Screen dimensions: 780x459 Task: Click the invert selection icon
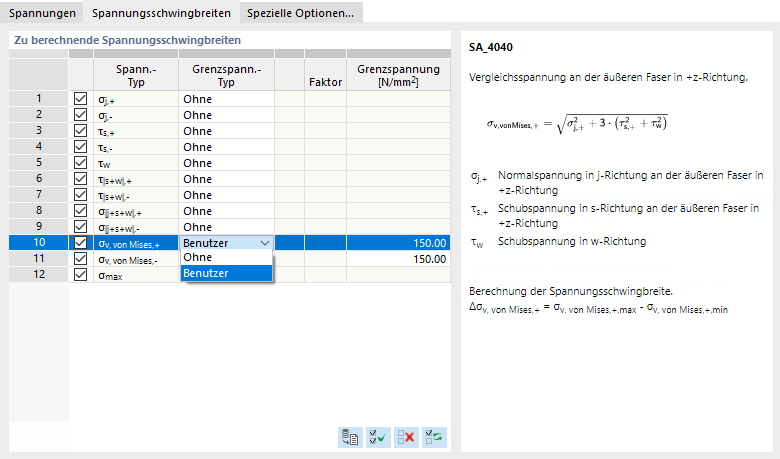[x=434, y=437]
